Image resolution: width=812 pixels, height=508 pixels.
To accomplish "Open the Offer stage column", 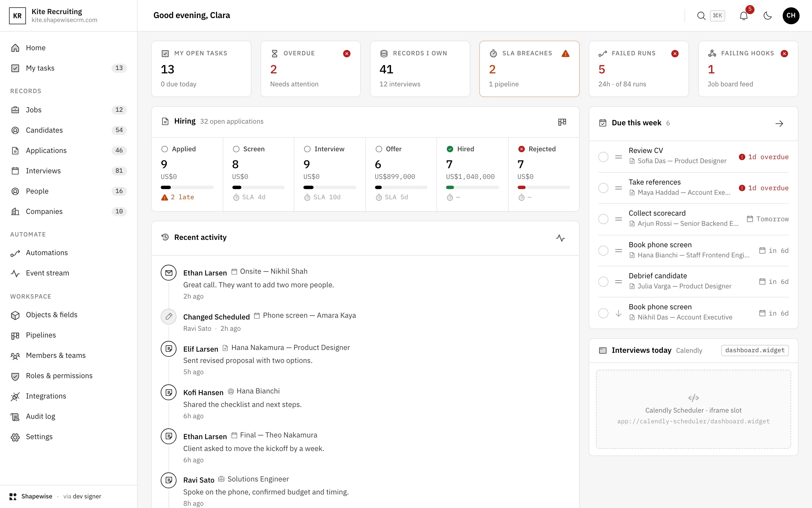I will tap(401, 174).
